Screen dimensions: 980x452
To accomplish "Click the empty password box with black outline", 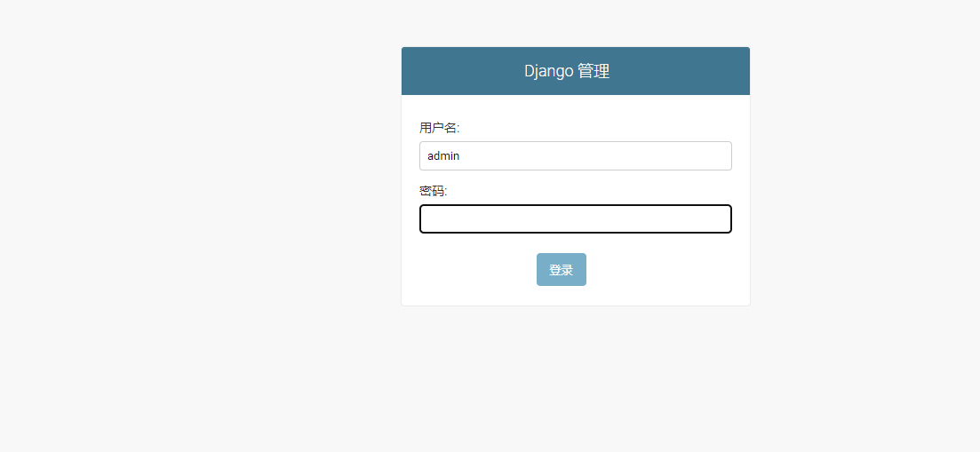I will [x=576, y=219].
